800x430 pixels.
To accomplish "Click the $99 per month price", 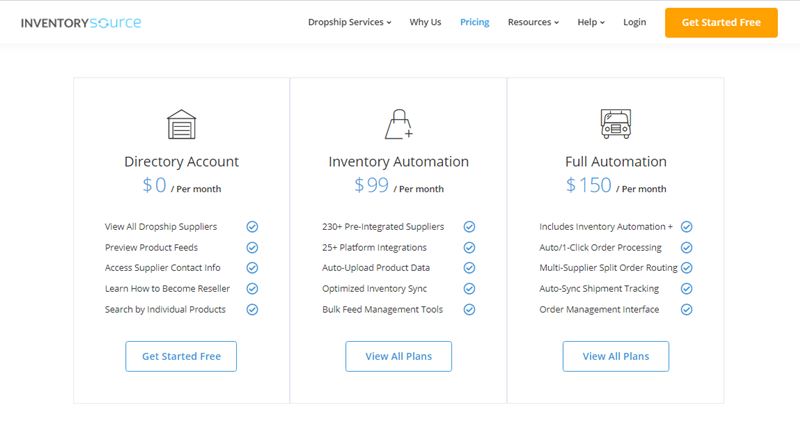I will [399, 185].
